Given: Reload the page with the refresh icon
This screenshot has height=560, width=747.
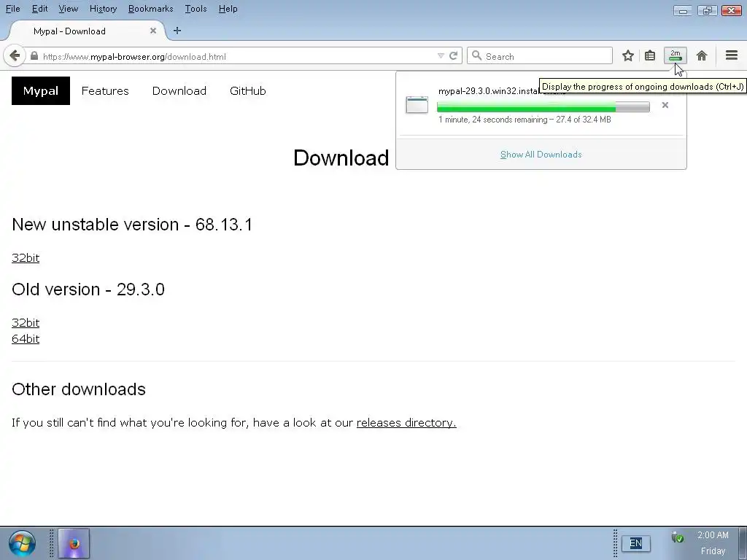Looking at the screenshot, I should coord(454,55).
